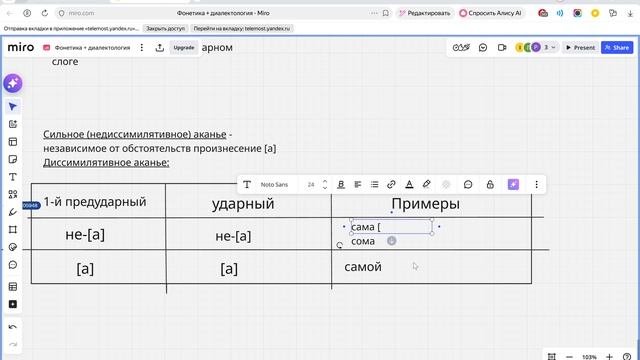640x360 pixels.
Task: Select the pen drawing tool
Action: (x=13, y=212)
